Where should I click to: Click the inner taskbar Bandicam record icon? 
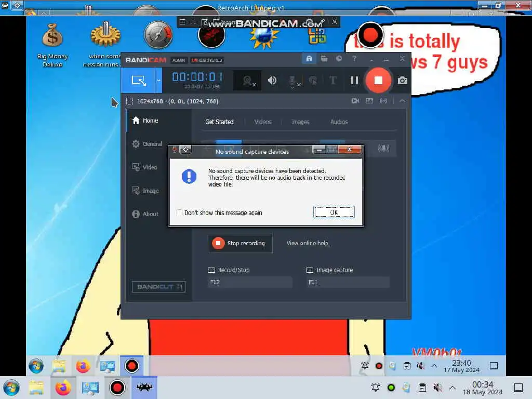tap(131, 366)
